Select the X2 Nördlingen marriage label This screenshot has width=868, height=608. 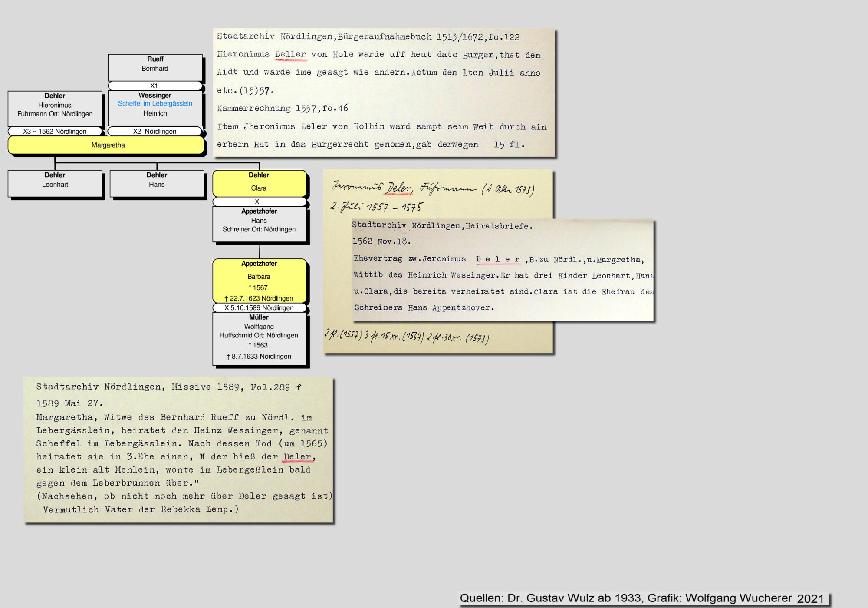(x=155, y=131)
